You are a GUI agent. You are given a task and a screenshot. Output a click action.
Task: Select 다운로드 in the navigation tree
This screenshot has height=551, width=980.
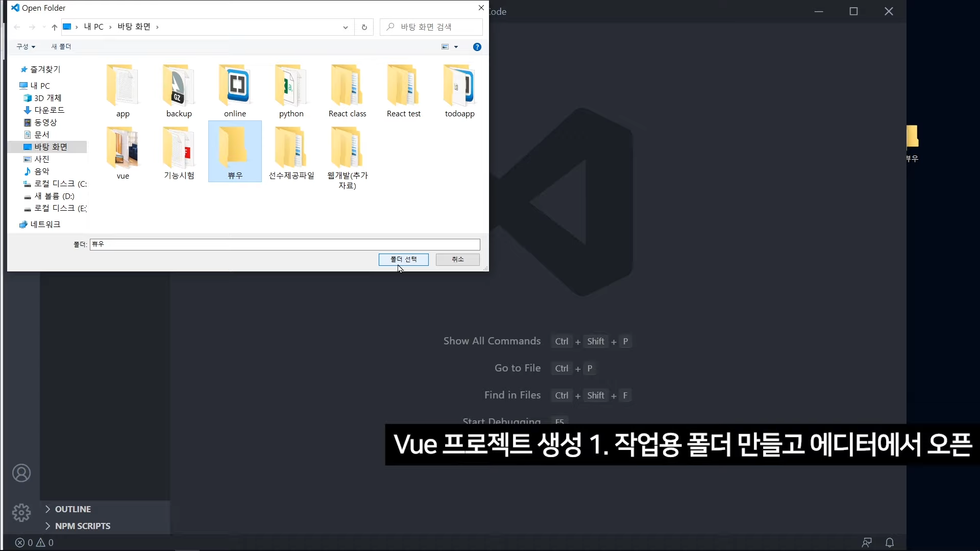coord(49,110)
